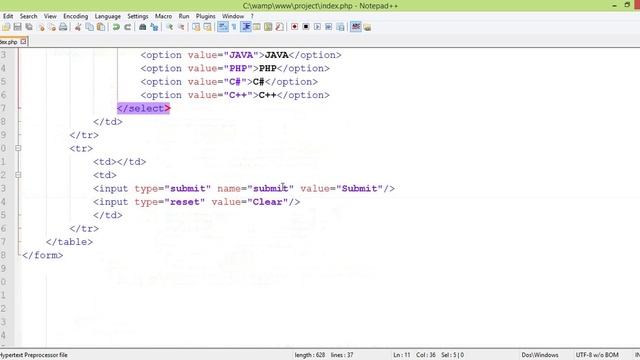The height and width of the screenshot is (360, 640).
Task: Click the Redo toolbar icon
Action: pyautogui.click(x=127, y=27)
